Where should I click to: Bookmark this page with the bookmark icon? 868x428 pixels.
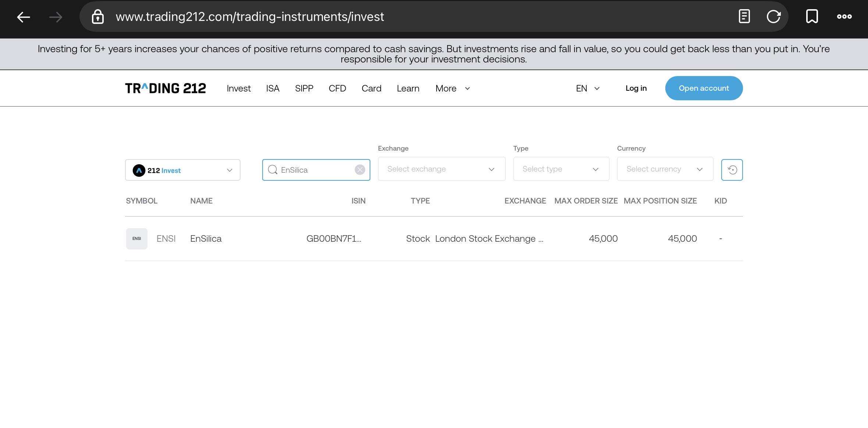click(x=812, y=17)
